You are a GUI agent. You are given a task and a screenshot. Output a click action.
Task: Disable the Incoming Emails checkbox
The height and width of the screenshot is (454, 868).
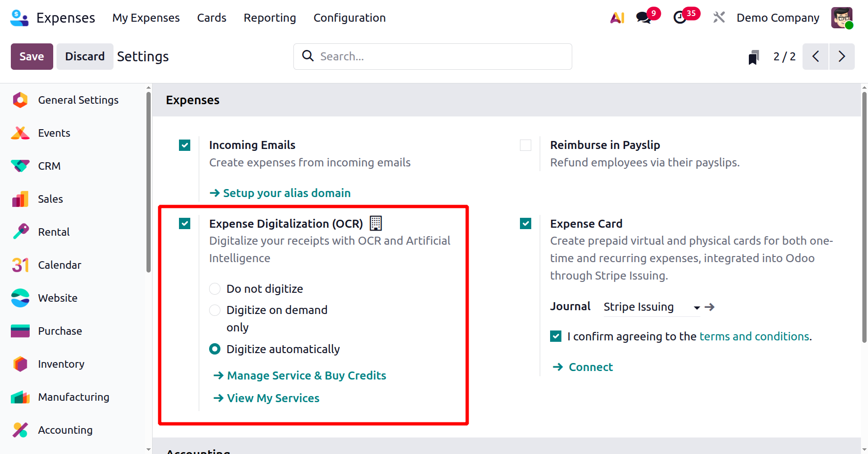(185, 145)
